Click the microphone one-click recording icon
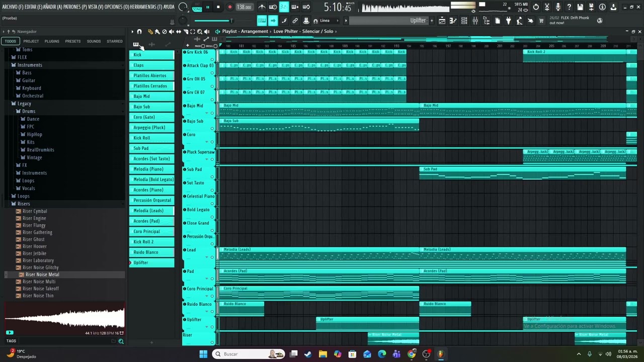This screenshot has height=362, width=644. (558, 7)
